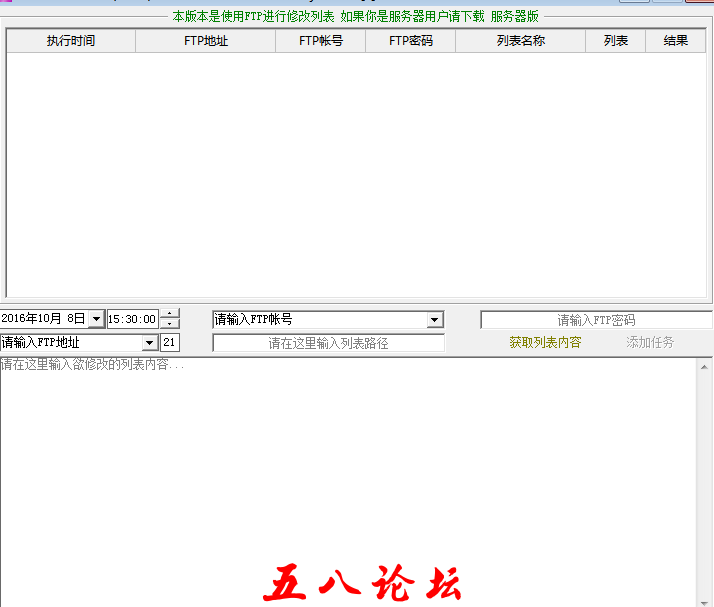Click the 15:30:00 time field

point(133,319)
